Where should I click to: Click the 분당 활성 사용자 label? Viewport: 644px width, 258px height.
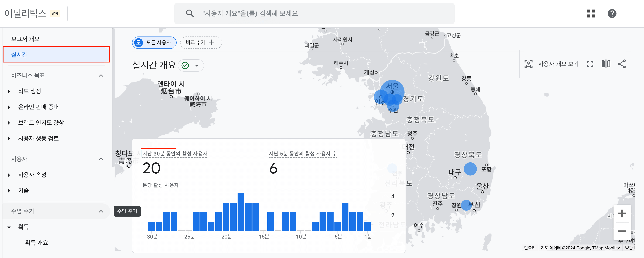(160, 185)
